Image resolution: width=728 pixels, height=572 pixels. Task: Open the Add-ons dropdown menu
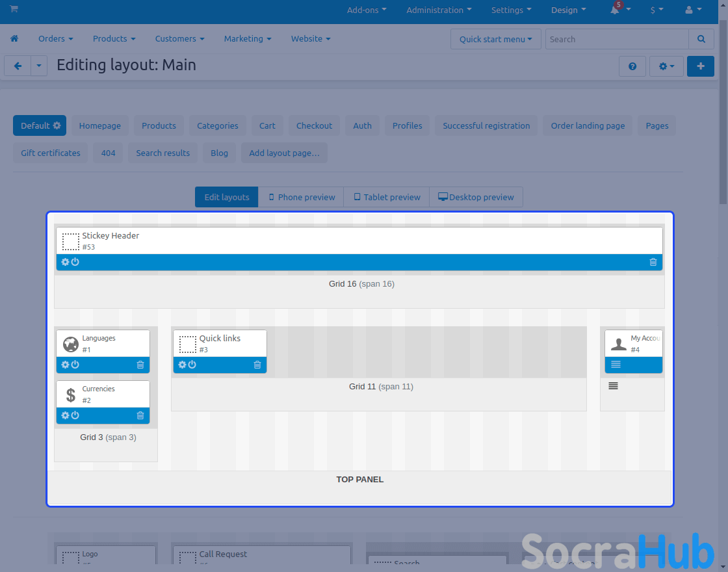click(367, 10)
